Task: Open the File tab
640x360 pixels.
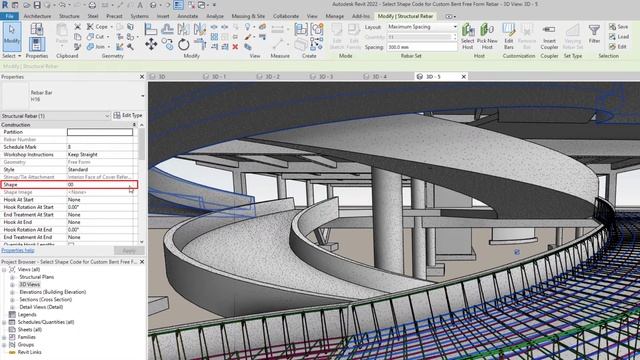Action: pos(9,16)
